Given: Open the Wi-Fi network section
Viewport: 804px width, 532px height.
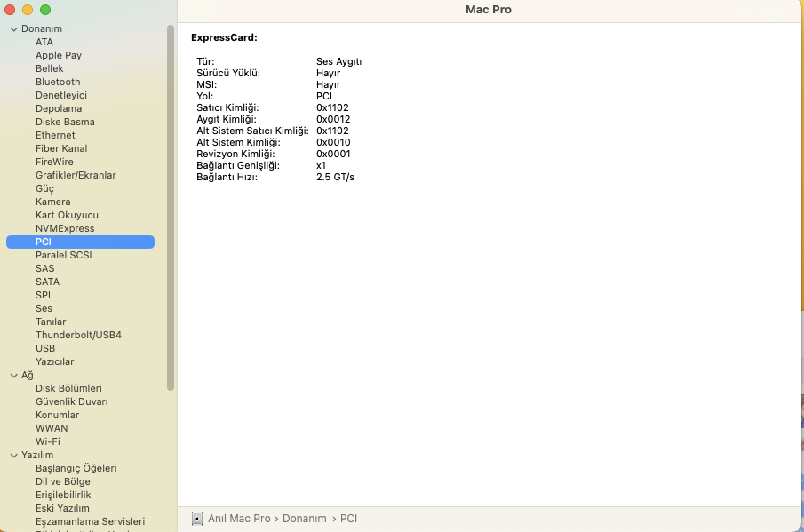Looking at the screenshot, I should (x=48, y=441).
